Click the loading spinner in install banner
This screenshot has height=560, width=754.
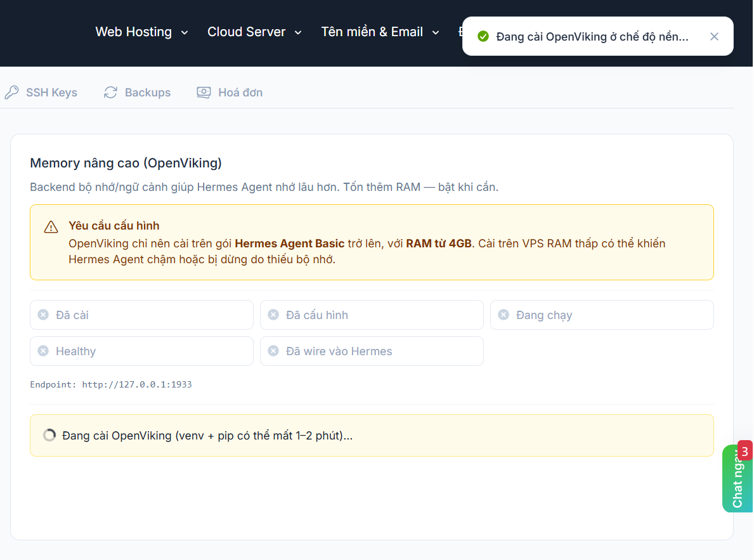pos(49,436)
